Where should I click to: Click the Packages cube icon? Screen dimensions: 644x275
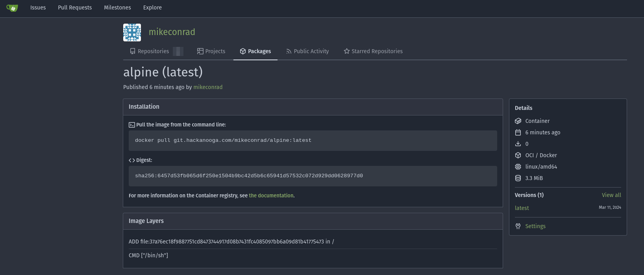pos(243,51)
